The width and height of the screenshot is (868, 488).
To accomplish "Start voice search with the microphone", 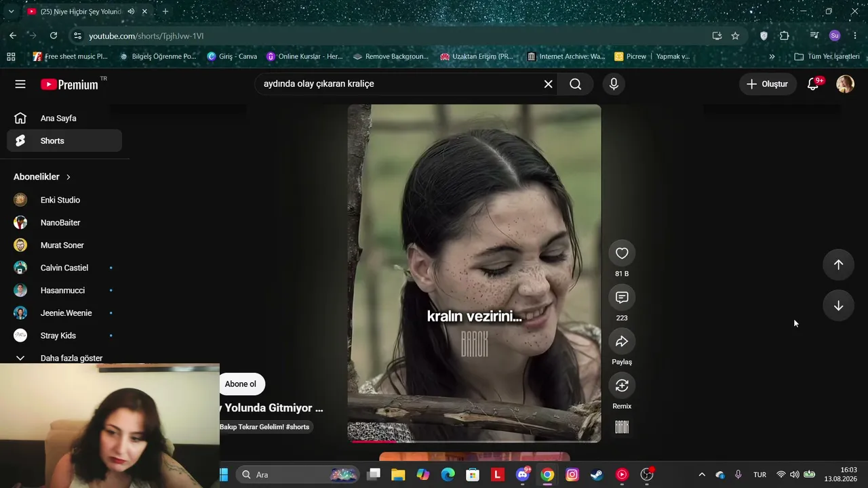I will (614, 84).
